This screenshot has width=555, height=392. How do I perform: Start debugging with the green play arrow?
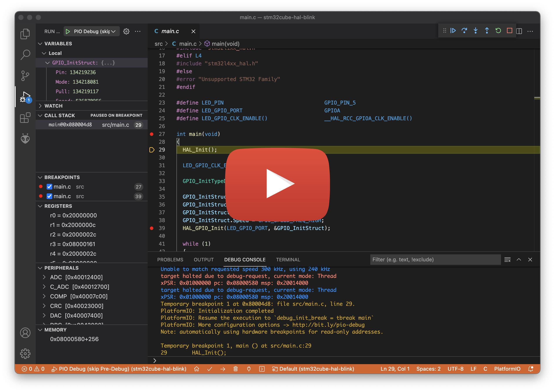pos(68,31)
